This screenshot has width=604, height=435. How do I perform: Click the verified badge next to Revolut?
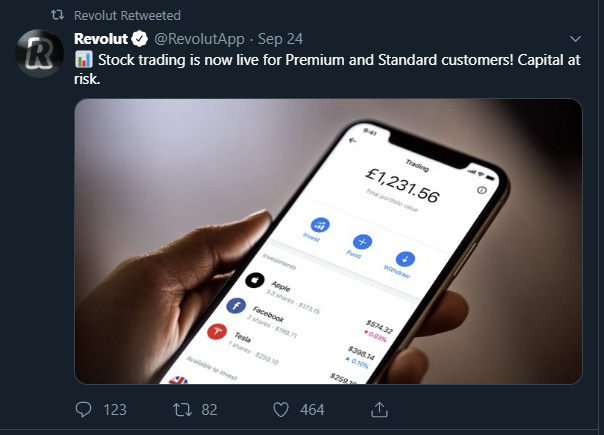point(139,39)
